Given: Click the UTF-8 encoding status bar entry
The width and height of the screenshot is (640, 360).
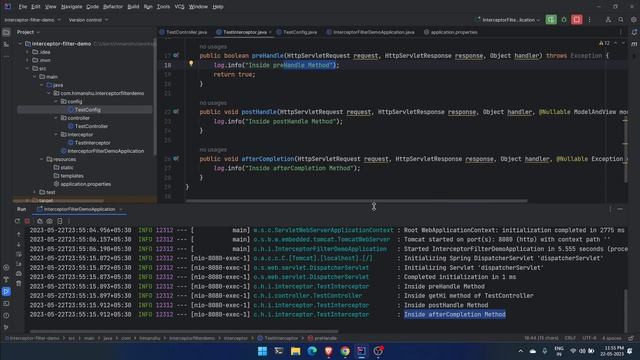Looking at the screenshot, I should (589, 338).
